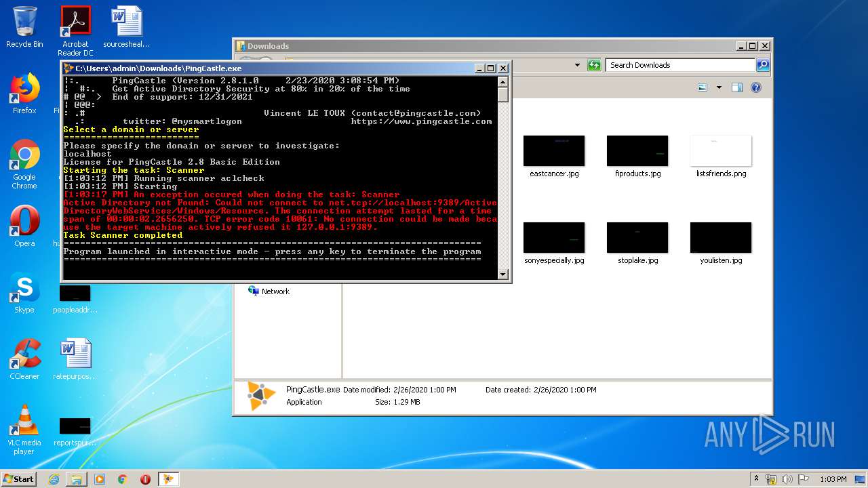Select fiproducts.jpg thumbnail
The height and width of the screenshot is (488, 868).
[637, 157]
